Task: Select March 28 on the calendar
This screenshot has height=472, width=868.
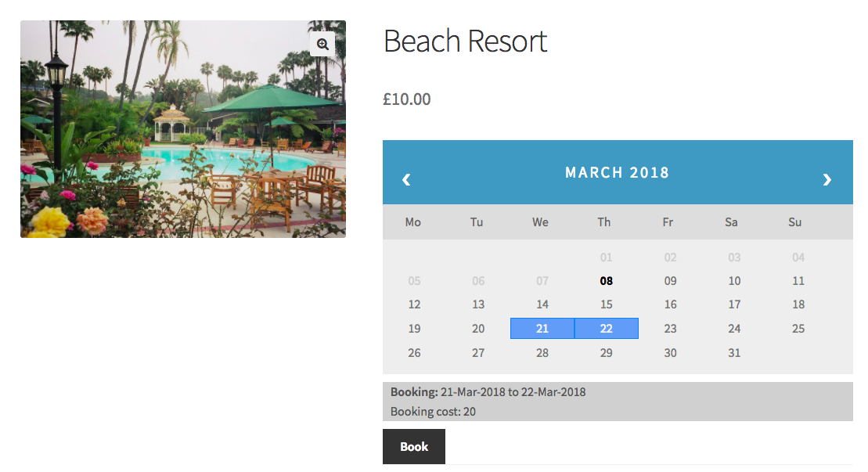Action: (542, 352)
